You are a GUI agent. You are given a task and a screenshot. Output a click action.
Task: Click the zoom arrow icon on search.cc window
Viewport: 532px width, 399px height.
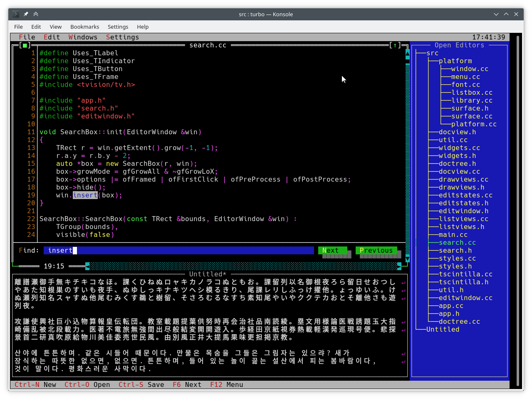pyautogui.click(x=395, y=45)
